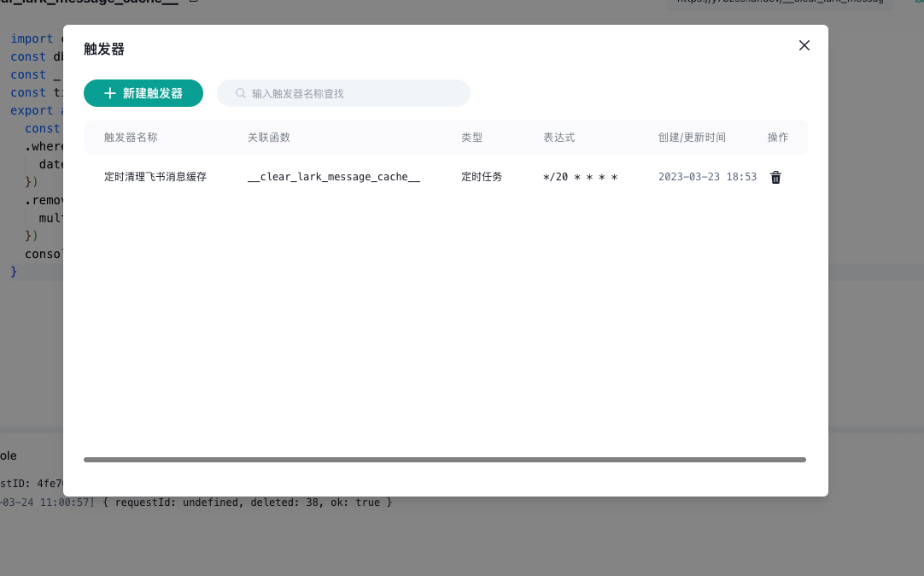The height and width of the screenshot is (576, 924).
Task: Click the horizontal scrollbar in trigger dialog
Action: pos(445,460)
